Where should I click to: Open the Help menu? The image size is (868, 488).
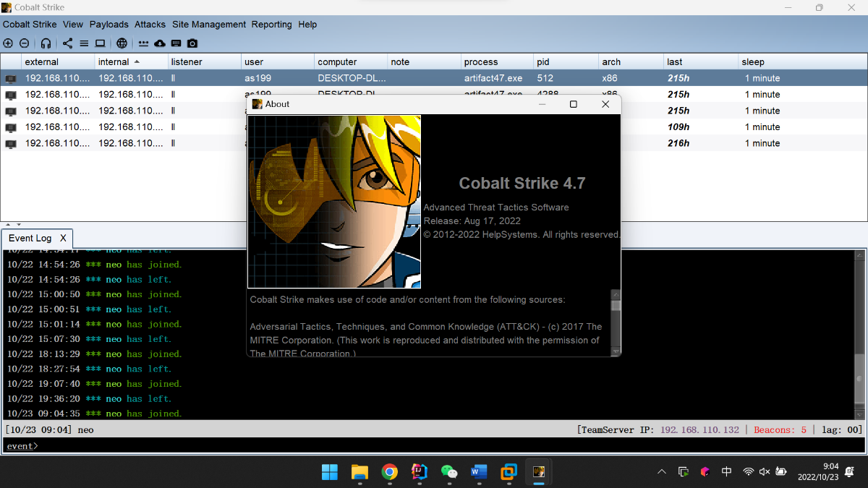[x=307, y=25]
